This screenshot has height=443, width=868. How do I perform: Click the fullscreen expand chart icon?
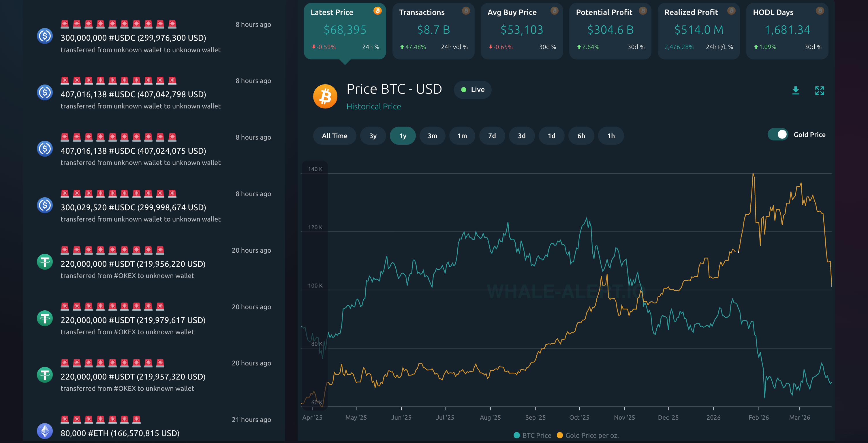pyautogui.click(x=820, y=90)
